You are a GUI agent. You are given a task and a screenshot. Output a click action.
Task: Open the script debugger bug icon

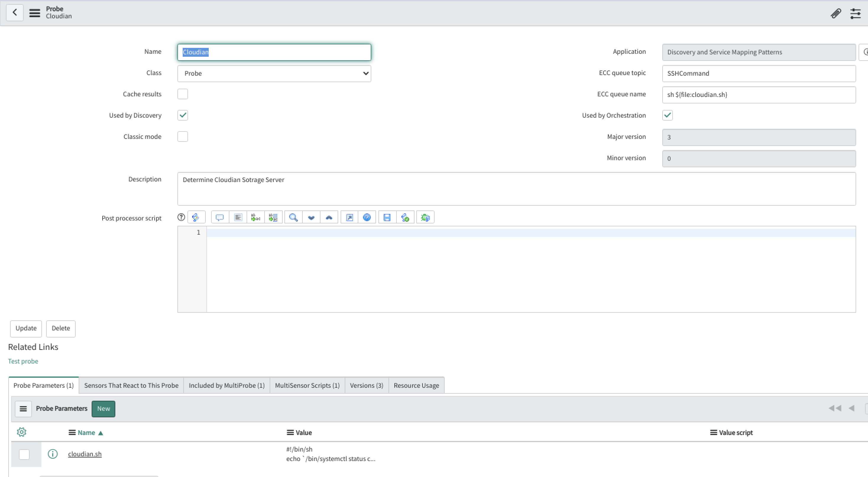click(x=425, y=217)
